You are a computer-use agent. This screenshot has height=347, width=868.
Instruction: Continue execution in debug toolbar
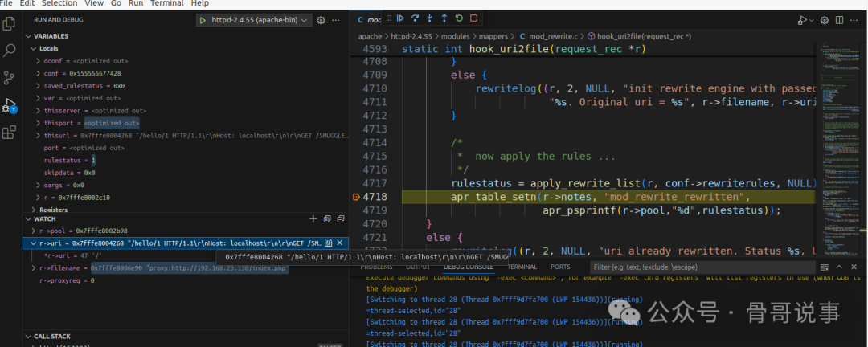[400, 18]
